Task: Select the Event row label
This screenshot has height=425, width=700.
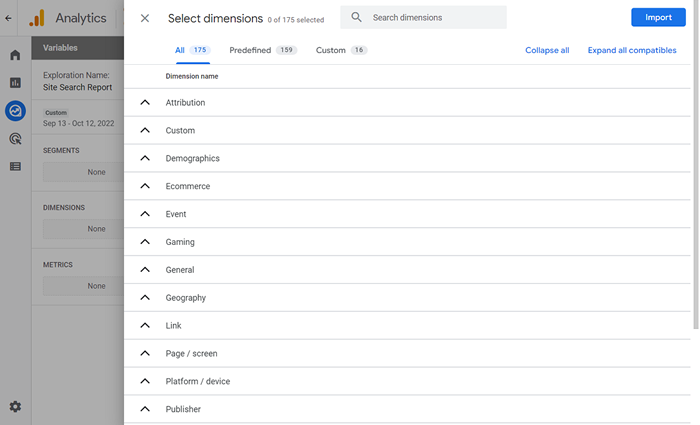Action: [x=176, y=214]
